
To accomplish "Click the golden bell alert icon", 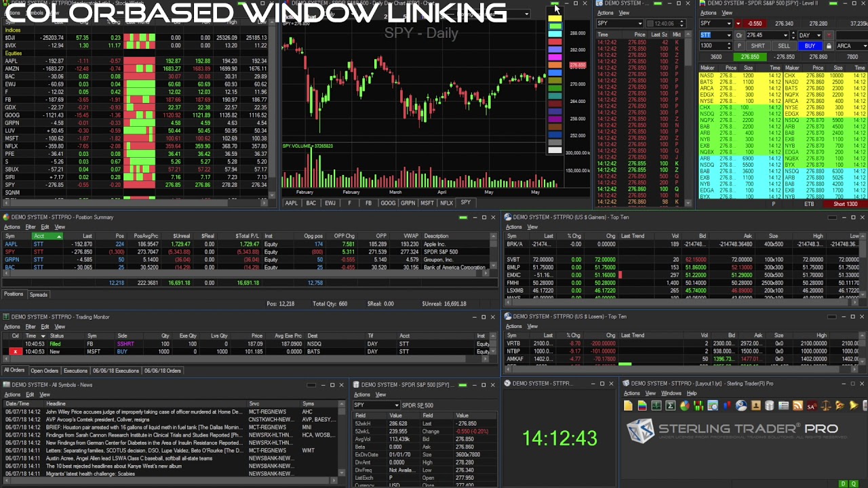I will tap(854, 405).
